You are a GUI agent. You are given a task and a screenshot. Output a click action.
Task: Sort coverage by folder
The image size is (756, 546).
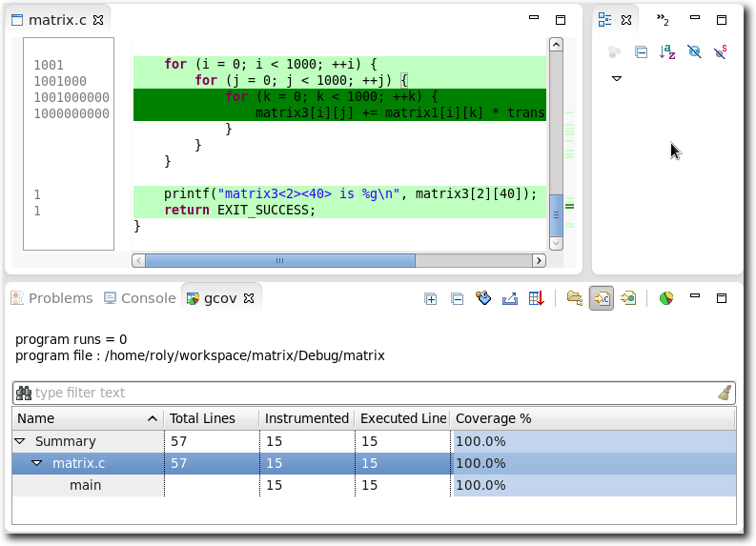[x=575, y=298]
